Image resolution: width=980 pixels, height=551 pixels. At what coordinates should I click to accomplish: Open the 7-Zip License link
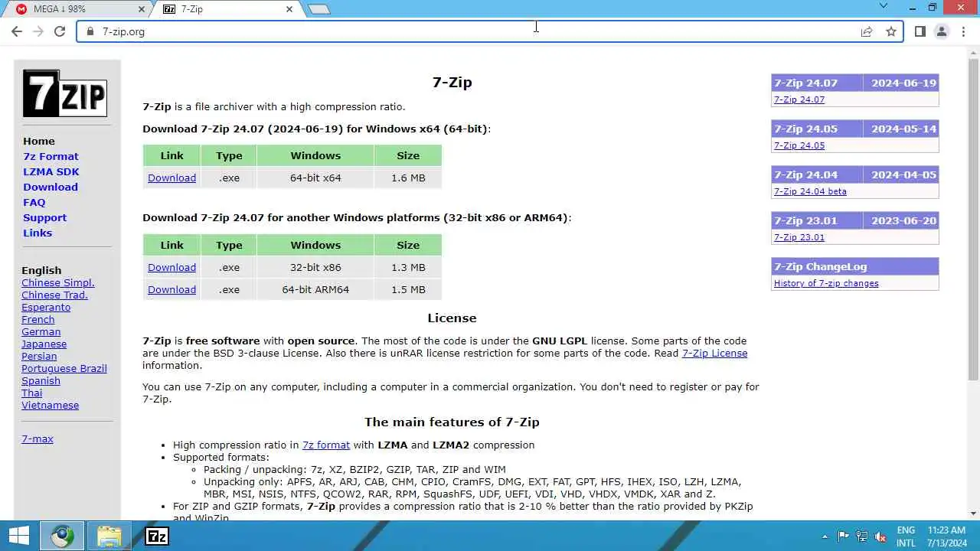(x=714, y=353)
